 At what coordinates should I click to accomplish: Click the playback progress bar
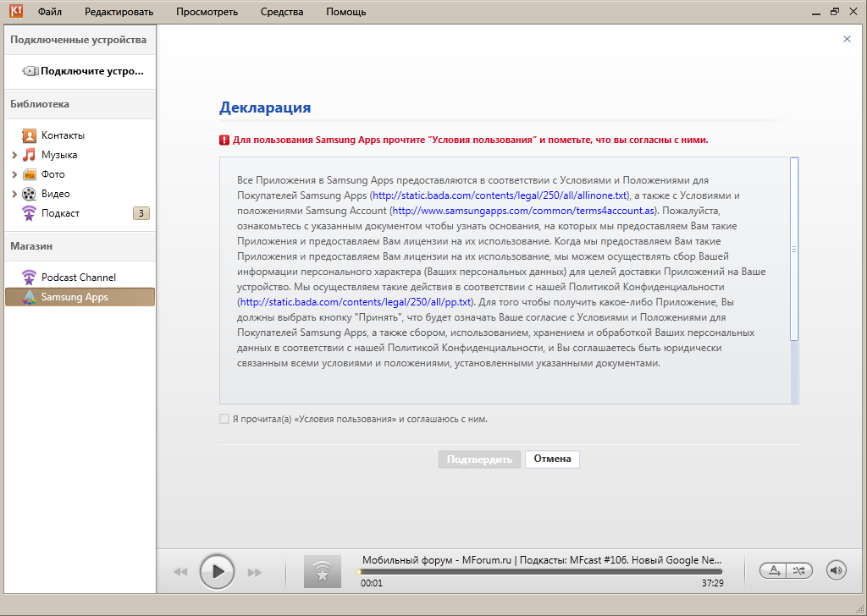(x=541, y=572)
